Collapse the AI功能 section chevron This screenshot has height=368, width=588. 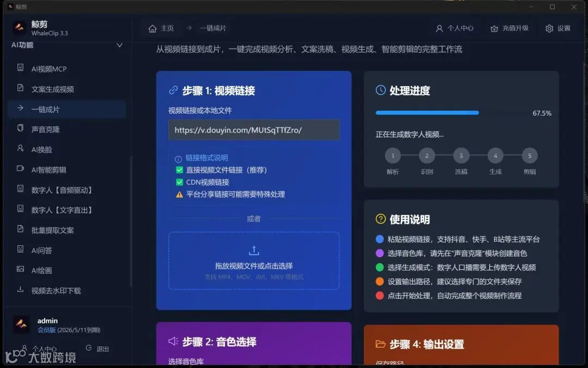tap(120, 45)
